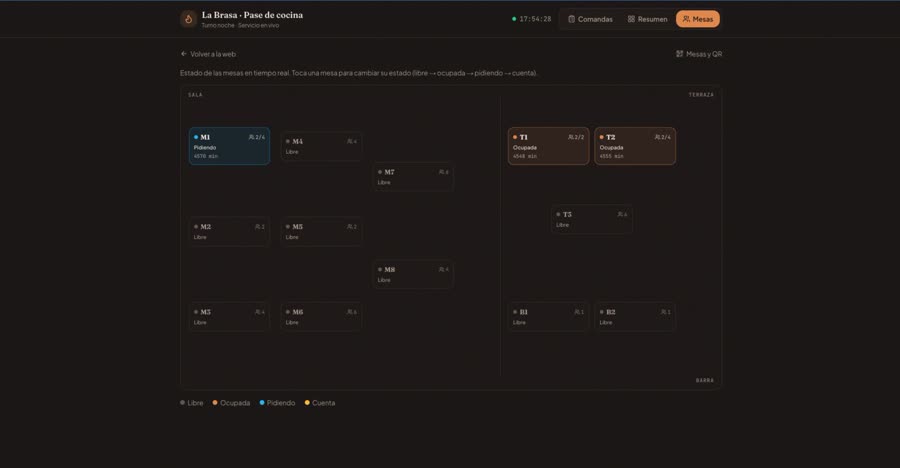Screen dimensions: 900x468
Task: Open Mesas y QR
Action: 699,54
